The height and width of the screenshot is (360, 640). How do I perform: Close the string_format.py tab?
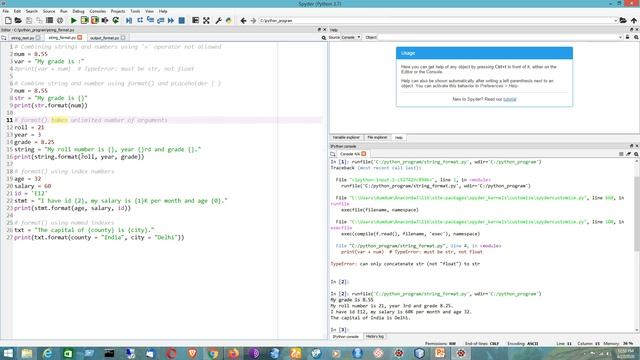pos(80,38)
